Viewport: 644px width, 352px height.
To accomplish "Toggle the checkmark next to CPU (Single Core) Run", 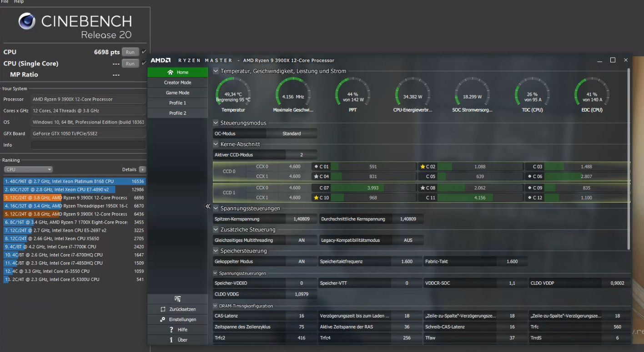I will click(x=144, y=63).
